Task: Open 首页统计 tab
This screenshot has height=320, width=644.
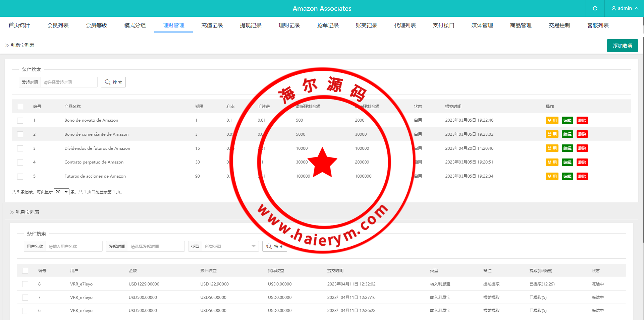Action: point(19,25)
